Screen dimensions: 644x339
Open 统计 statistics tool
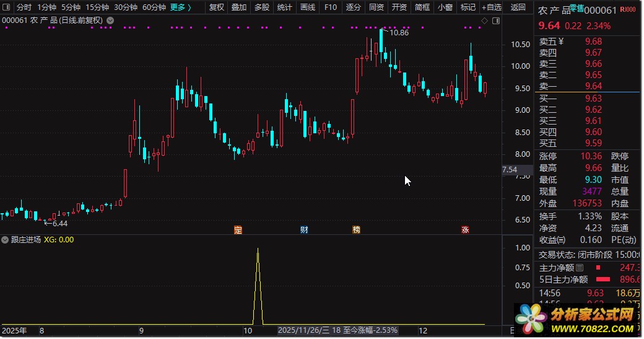click(285, 7)
